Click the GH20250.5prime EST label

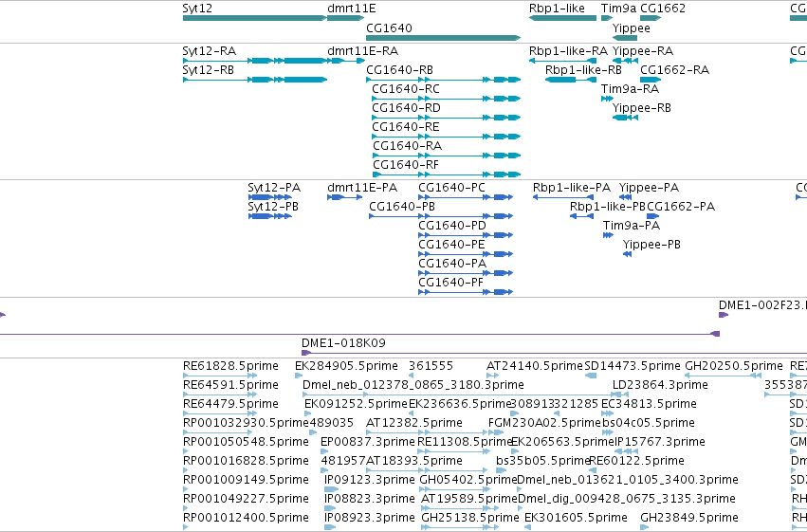click(x=734, y=366)
